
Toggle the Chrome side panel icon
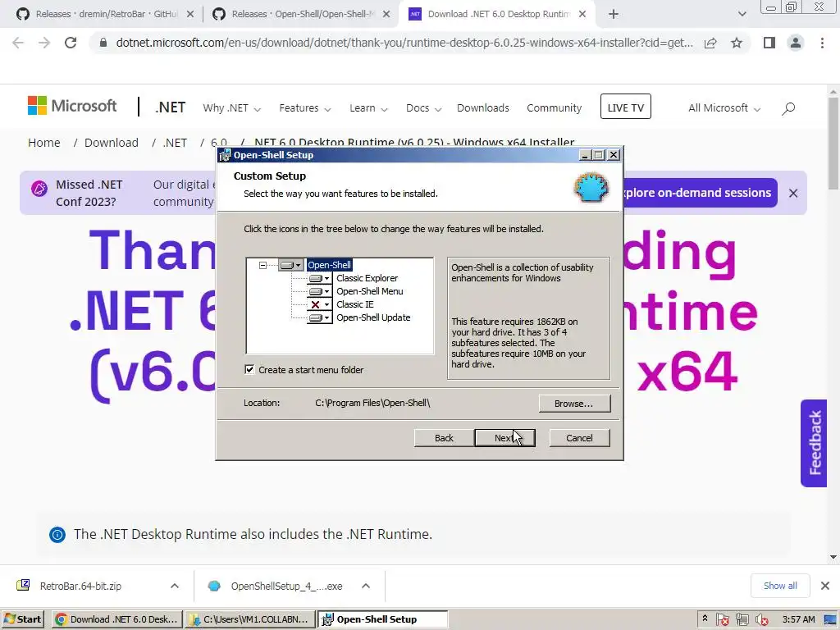[x=769, y=43]
